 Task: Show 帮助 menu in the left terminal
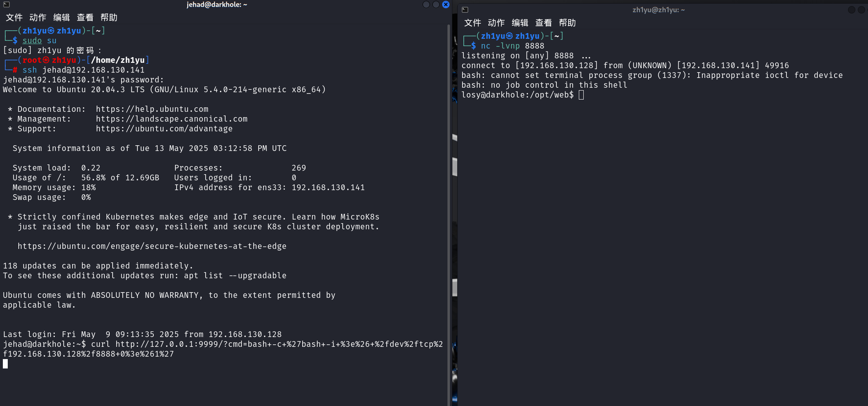pos(109,18)
